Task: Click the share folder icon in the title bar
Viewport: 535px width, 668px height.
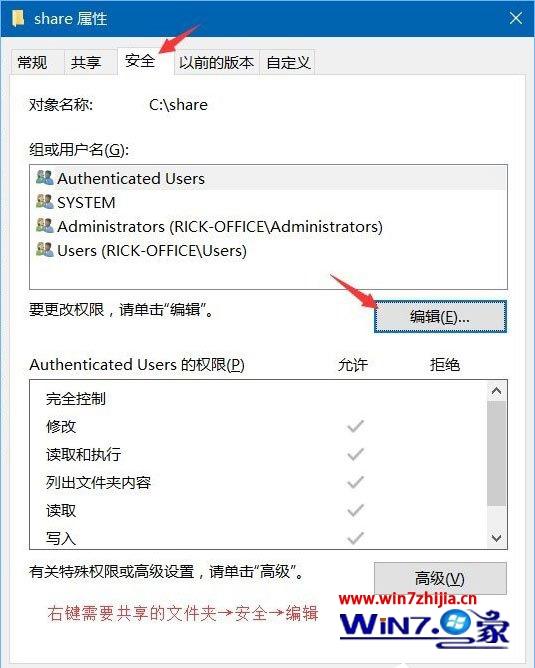Action: point(18,19)
